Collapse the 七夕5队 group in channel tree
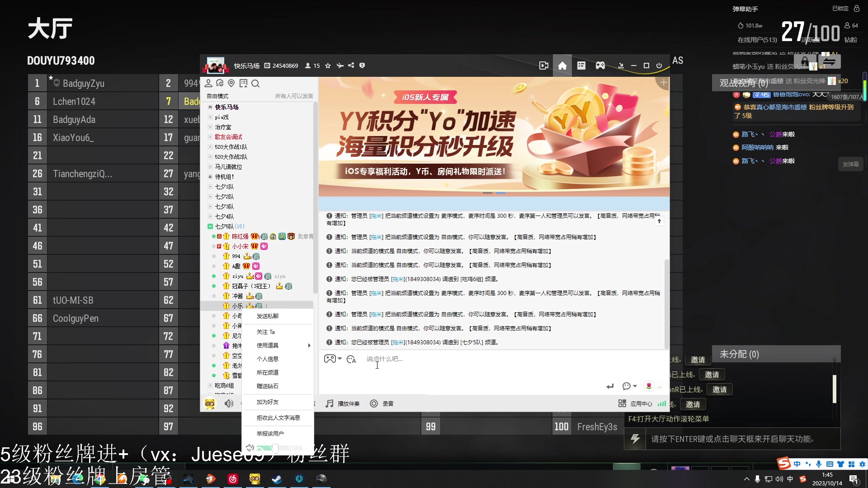This screenshot has width=868, height=488. pos(210,226)
